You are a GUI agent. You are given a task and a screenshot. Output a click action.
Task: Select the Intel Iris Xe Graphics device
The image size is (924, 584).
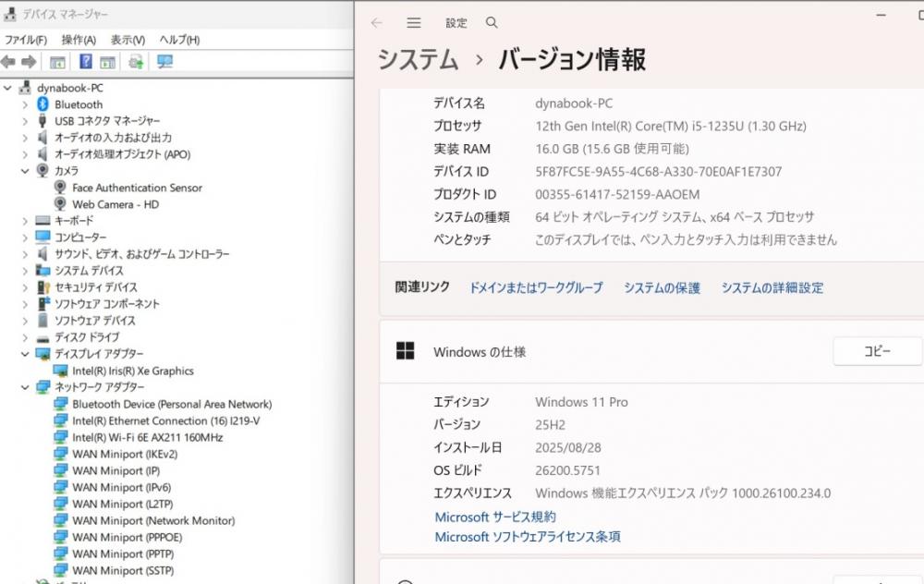133,371
